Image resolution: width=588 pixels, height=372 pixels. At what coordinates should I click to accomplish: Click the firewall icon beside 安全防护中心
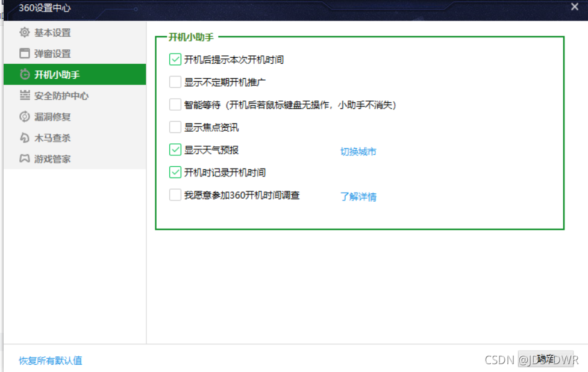coord(24,96)
